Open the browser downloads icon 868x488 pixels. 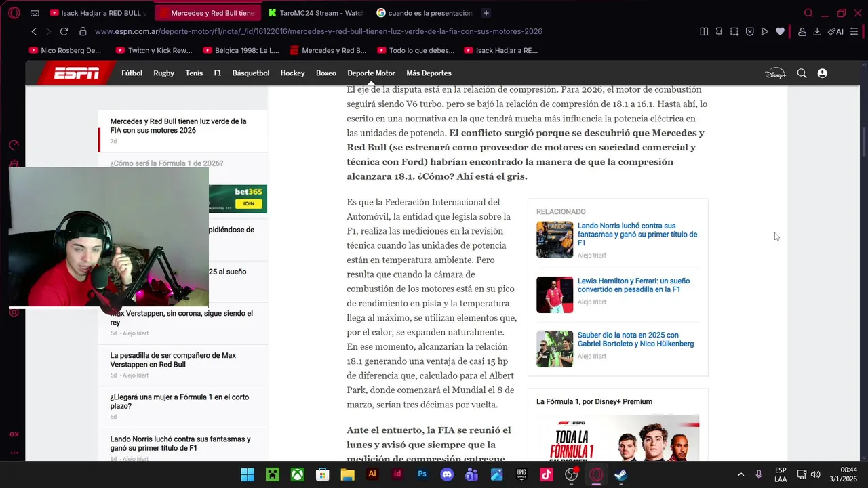tap(817, 31)
